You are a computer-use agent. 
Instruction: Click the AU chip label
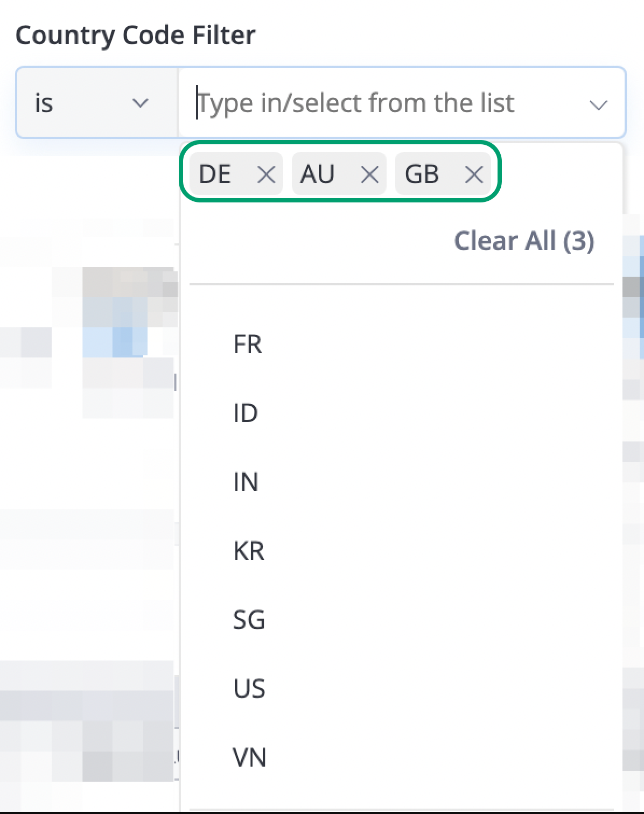click(x=318, y=174)
